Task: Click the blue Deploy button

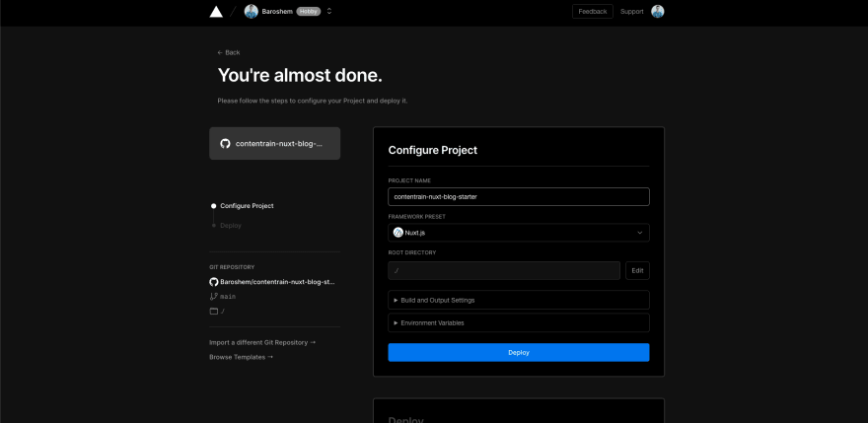Action: coord(519,353)
